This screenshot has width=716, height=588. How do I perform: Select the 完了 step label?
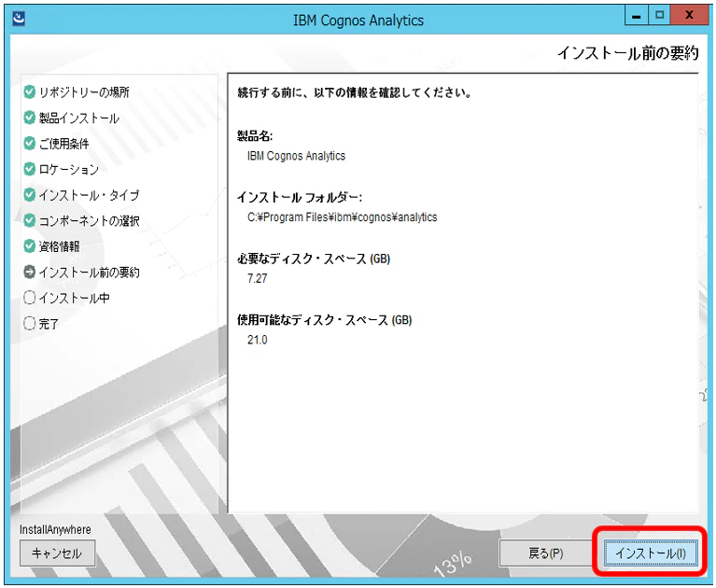coord(49,324)
